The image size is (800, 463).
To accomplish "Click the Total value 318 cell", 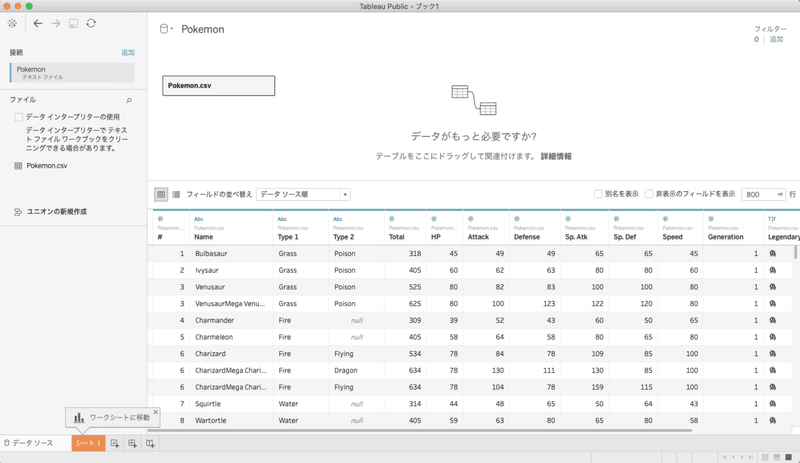I will click(x=405, y=254).
